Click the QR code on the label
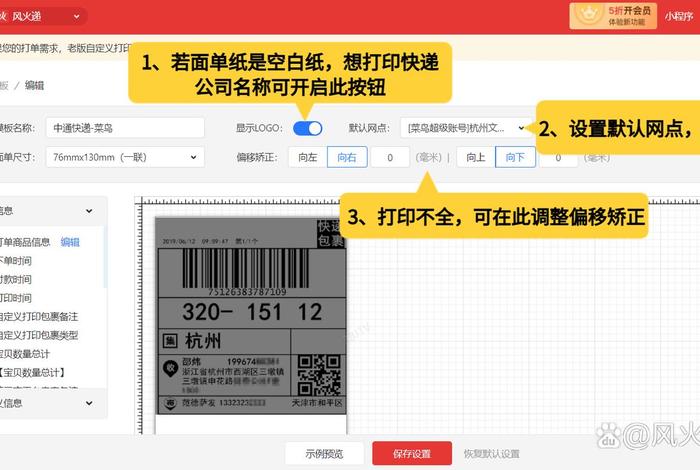The width and height of the screenshot is (700, 470). [x=319, y=375]
